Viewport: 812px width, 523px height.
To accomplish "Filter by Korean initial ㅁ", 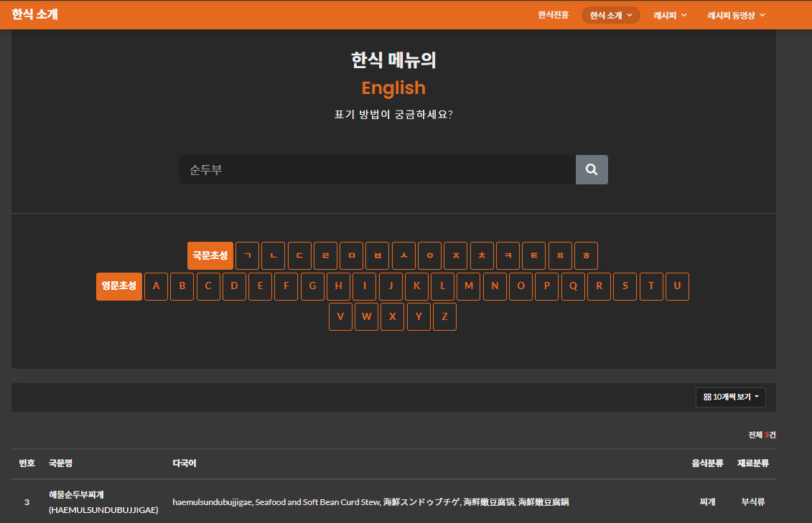I will pos(352,255).
